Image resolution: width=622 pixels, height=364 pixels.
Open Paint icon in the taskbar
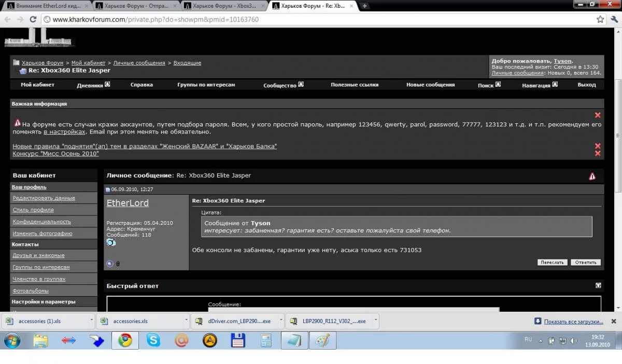322,340
